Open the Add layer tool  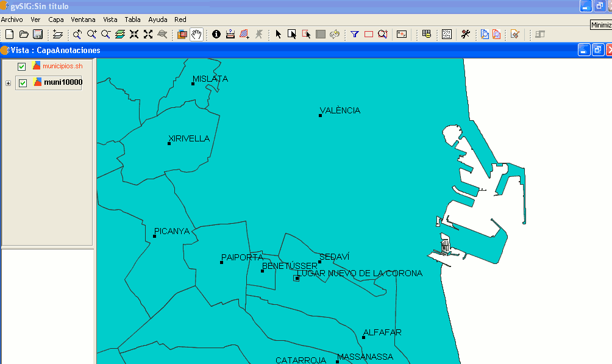(x=58, y=34)
